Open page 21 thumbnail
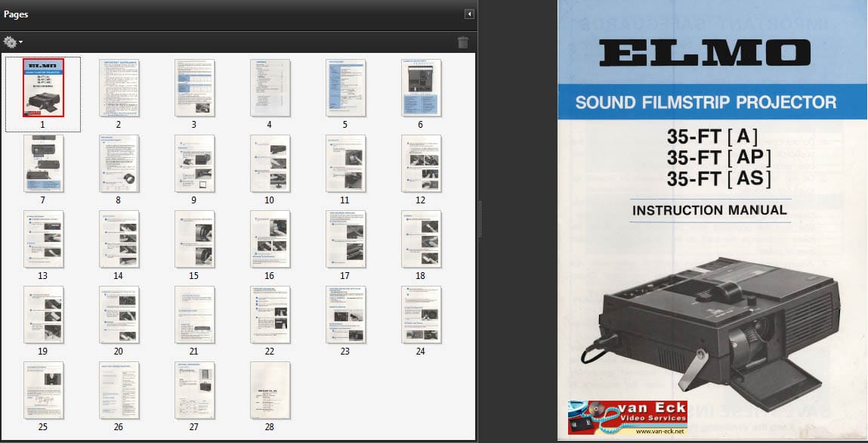Screen dimensions: 868x443 point(194,314)
